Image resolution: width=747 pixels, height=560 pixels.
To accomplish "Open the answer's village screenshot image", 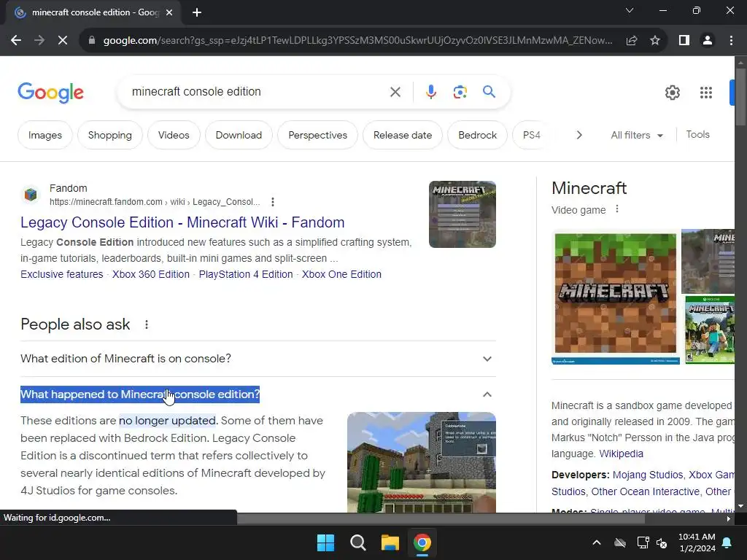I will pyautogui.click(x=422, y=462).
